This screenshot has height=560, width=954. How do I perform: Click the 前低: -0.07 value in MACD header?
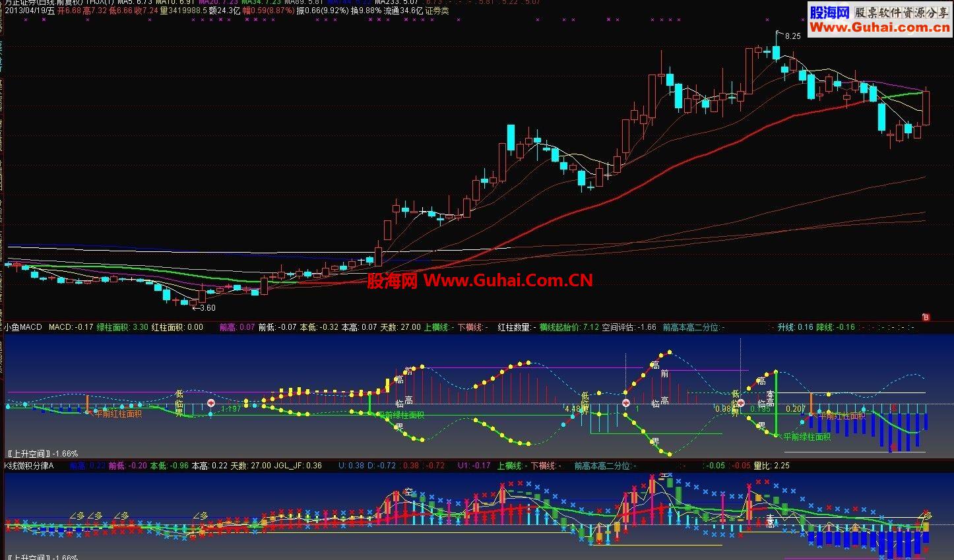pos(278,327)
